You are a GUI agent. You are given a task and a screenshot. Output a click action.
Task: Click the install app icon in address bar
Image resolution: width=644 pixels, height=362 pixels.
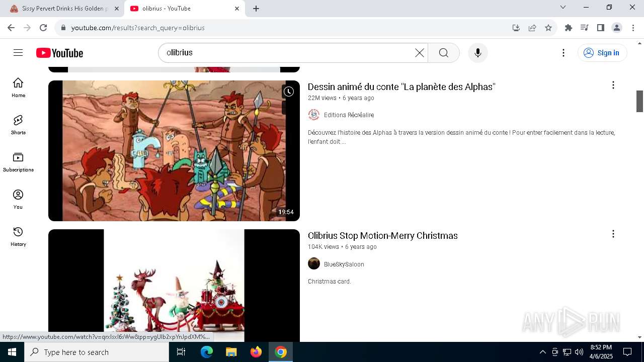tap(516, 28)
